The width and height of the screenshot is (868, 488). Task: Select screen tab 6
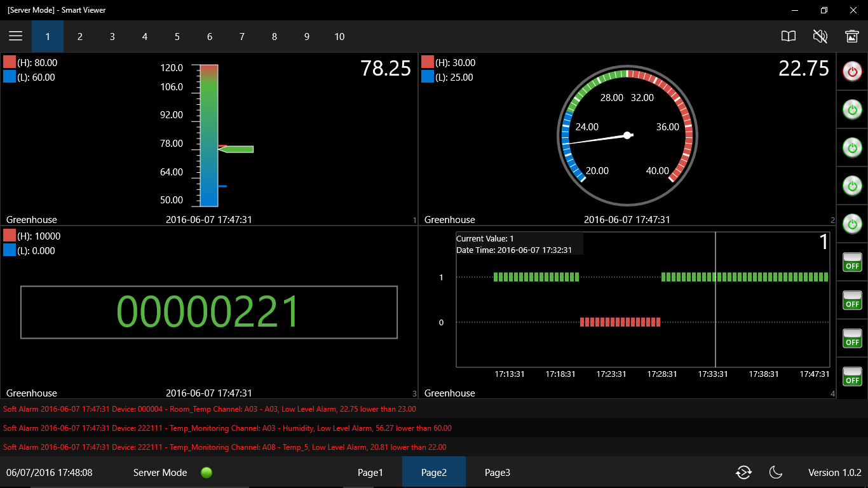pos(210,36)
